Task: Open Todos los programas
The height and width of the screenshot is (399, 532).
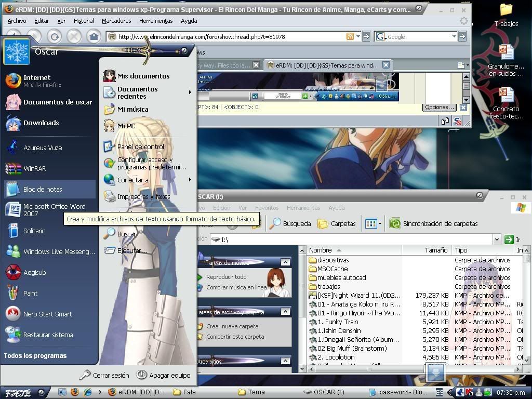Action: [35, 355]
